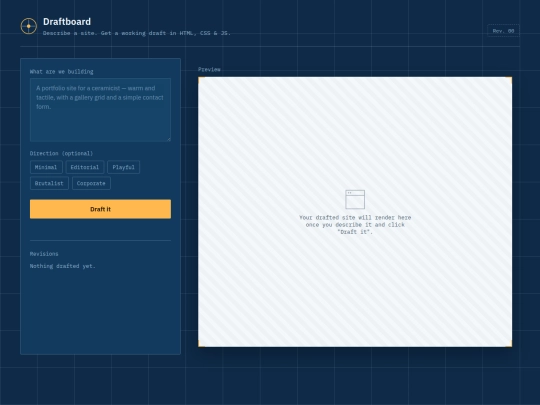Toggle the Corporate direction chip
Image resolution: width=540 pixels, height=405 pixels.
(x=91, y=183)
